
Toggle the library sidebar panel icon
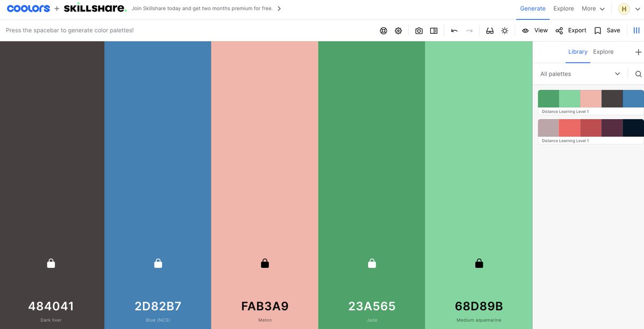coord(636,31)
